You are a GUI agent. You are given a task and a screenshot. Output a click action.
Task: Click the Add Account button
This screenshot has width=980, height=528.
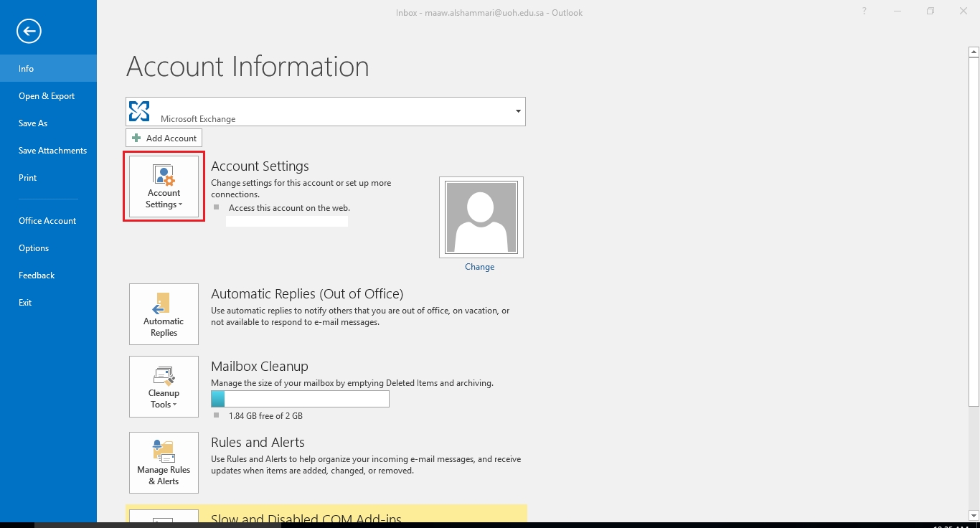tap(164, 138)
